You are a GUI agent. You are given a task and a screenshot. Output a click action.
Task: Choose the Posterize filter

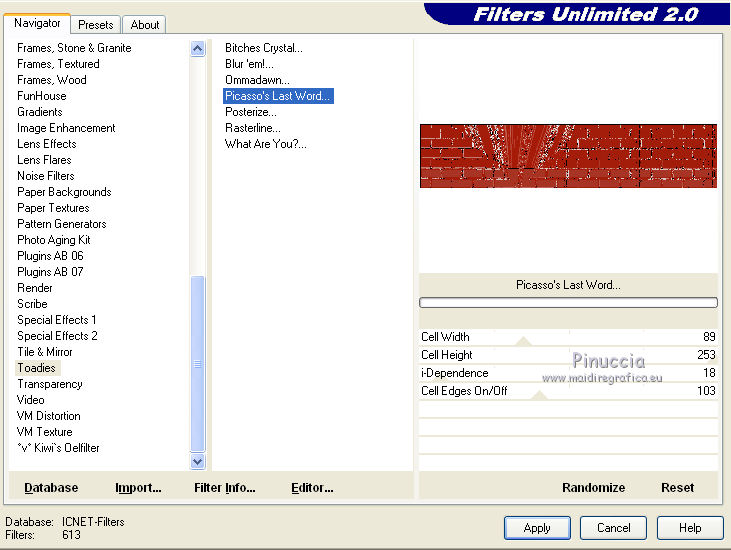(251, 112)
